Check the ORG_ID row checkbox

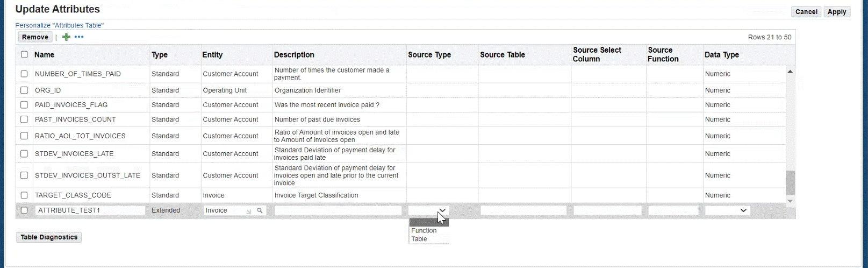[24, 90]
